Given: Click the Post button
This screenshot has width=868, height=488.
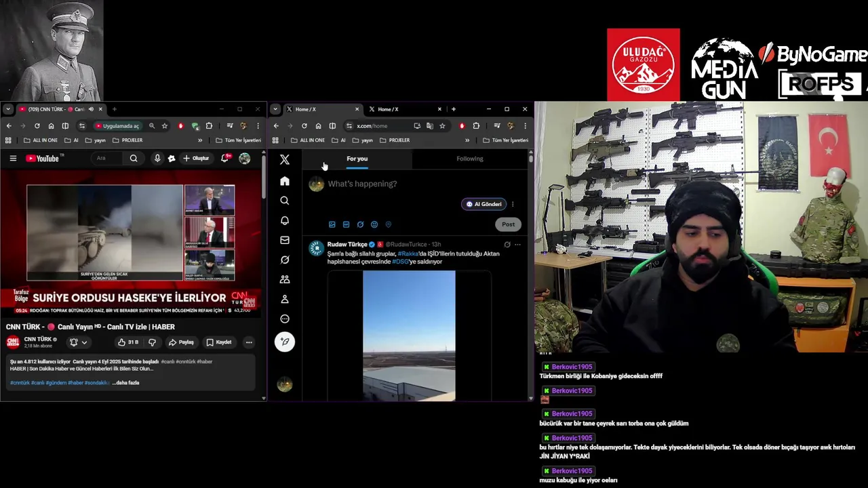Looking at the screenshot, I should pos(508,224).
